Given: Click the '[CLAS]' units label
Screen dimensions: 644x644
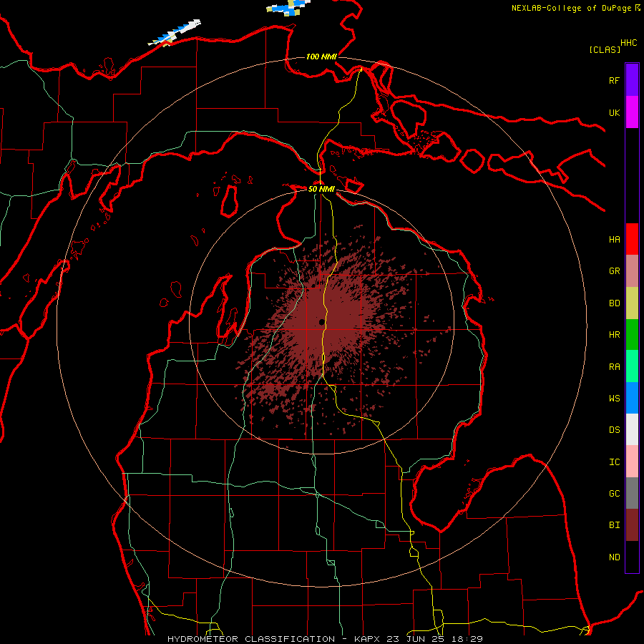Looking at the screenshot, I should pyautogui.click(x=604, y=49).
